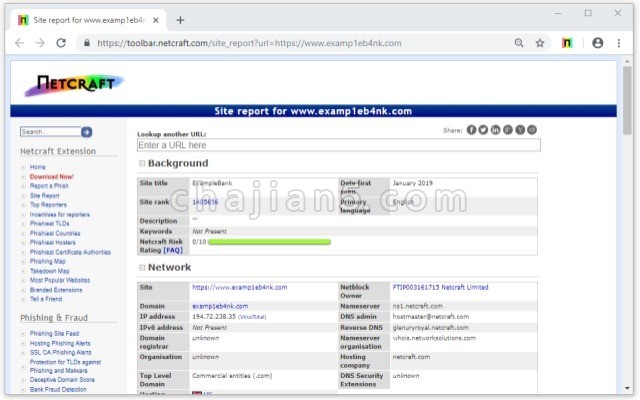Click the scrollbar up arrow
This screenshot has width=640, height=400.
click(x=627, y=62)
